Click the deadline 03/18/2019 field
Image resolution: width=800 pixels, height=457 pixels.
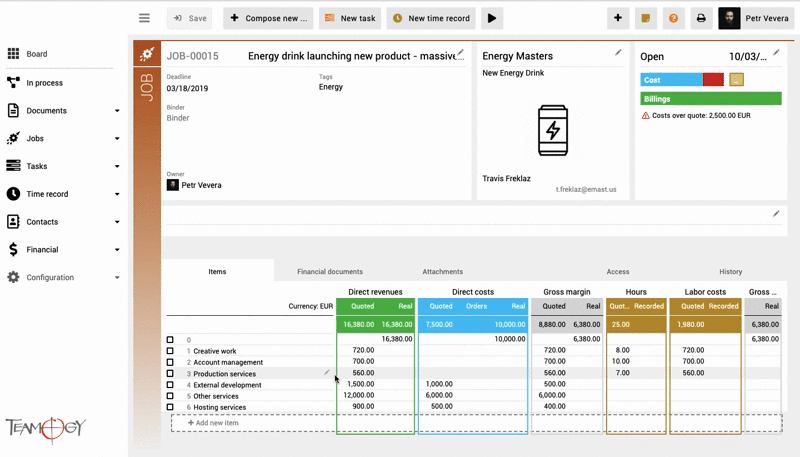point(187,88)
